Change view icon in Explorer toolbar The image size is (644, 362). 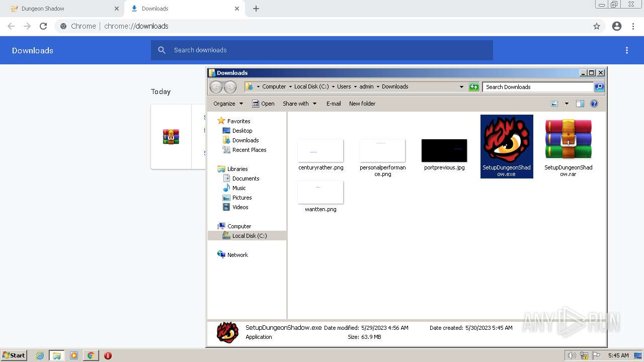point(554,104)
